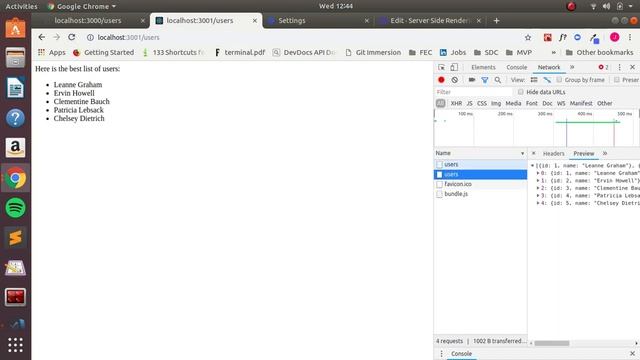Expand more DevTools panels chevron
This screenshot has height=360, width=640.
point(572,67)
